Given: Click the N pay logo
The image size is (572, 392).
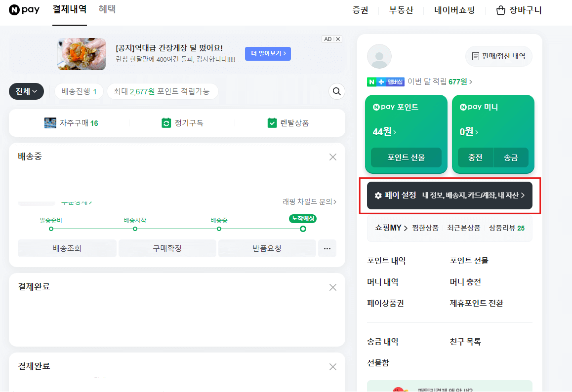Looking at the screenshot, I should tap(24, 9).
